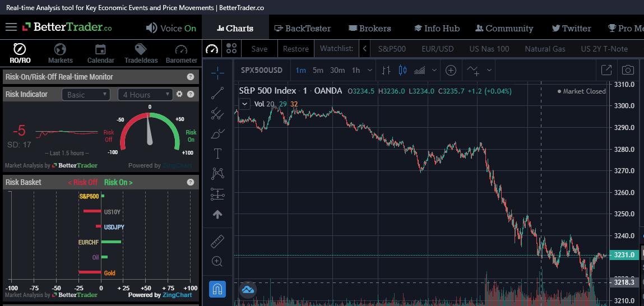Open the Markets globe panel

[x=61, y=54]
